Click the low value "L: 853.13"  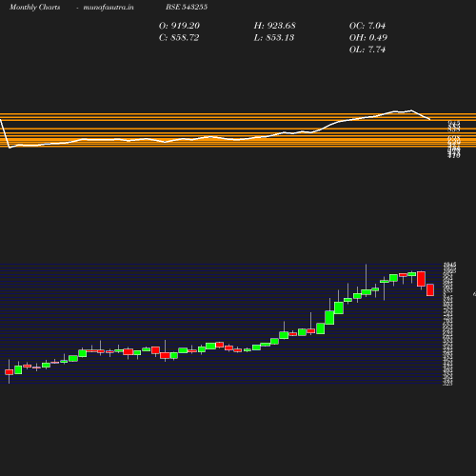pyautogui.click(x=274, y=37)
